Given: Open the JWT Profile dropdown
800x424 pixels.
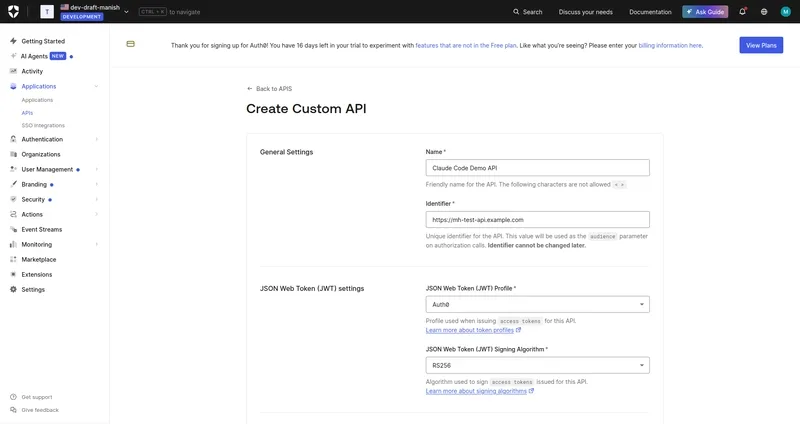Looking at the screenshot, I should [537, 305].
